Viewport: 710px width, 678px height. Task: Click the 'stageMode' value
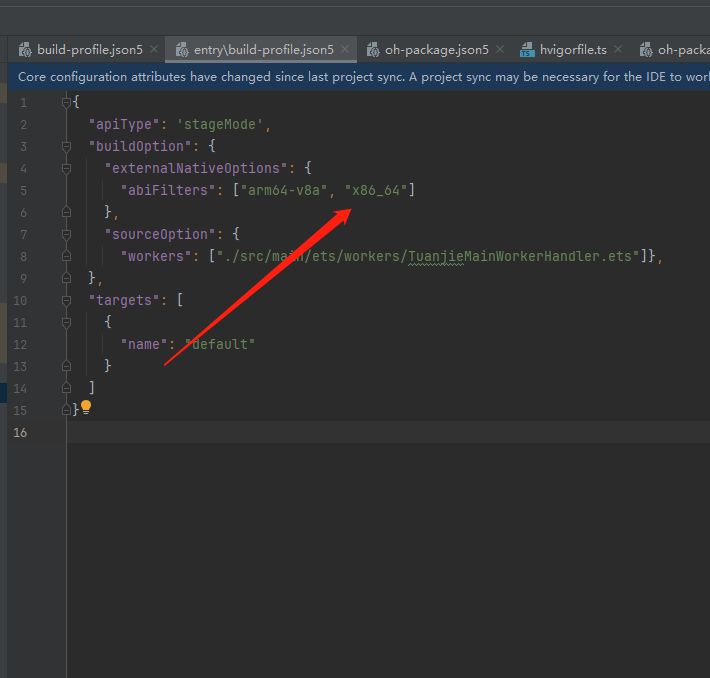point(220,125)
